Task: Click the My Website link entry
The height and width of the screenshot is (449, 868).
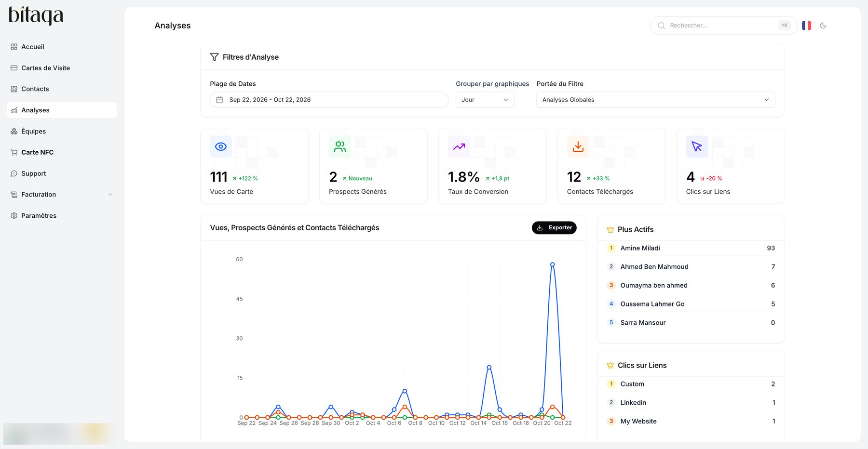Action: click(x=691, y=422)
